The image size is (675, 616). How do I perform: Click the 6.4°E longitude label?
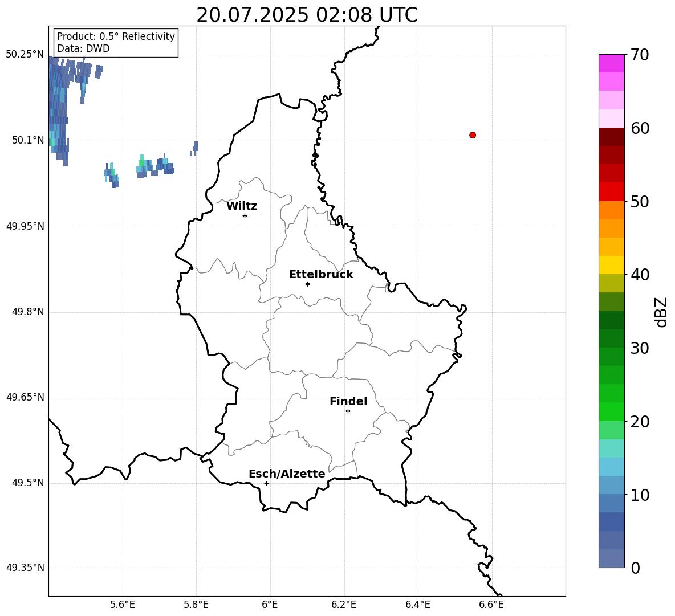417,605
